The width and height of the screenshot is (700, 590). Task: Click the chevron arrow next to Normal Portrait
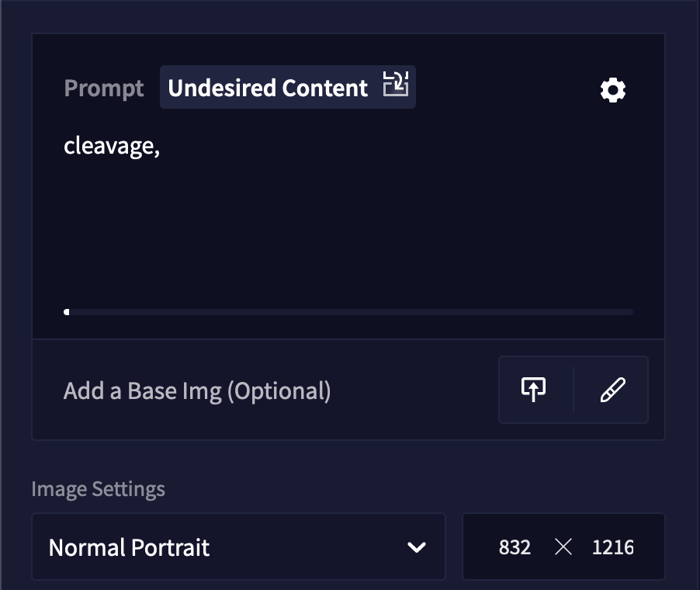point(417,547)
